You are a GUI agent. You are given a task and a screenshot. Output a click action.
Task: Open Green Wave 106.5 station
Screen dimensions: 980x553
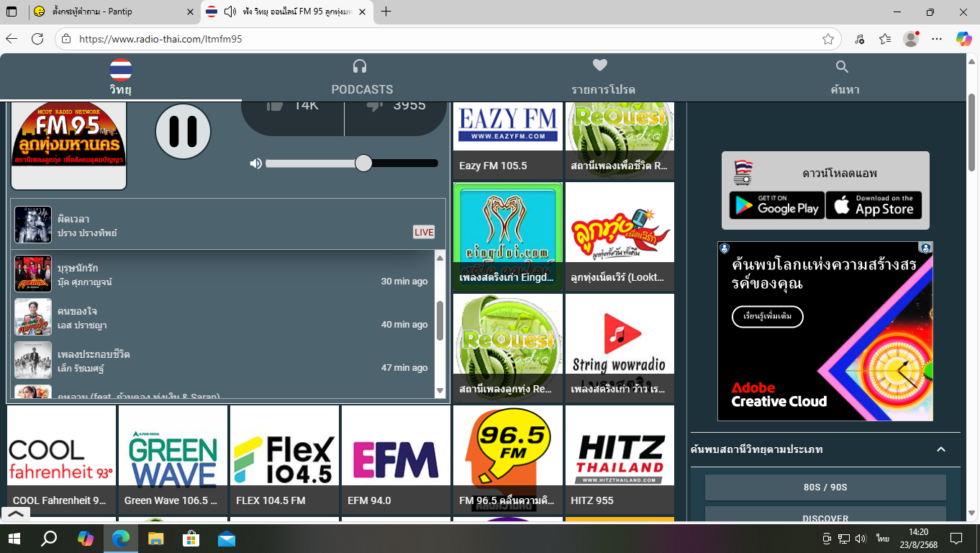coord(173,459)
